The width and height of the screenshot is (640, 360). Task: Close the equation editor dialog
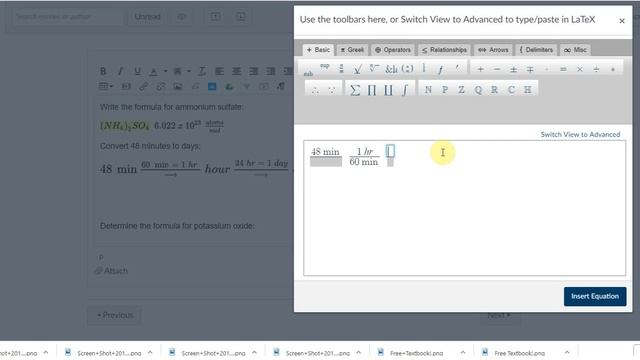point(622,21)
